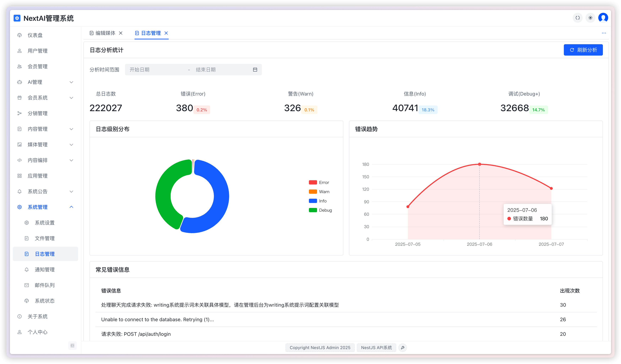Viewport: 621px width, 364px height.
Task: Click the 媒体管理 image icon
Action: 20,145
